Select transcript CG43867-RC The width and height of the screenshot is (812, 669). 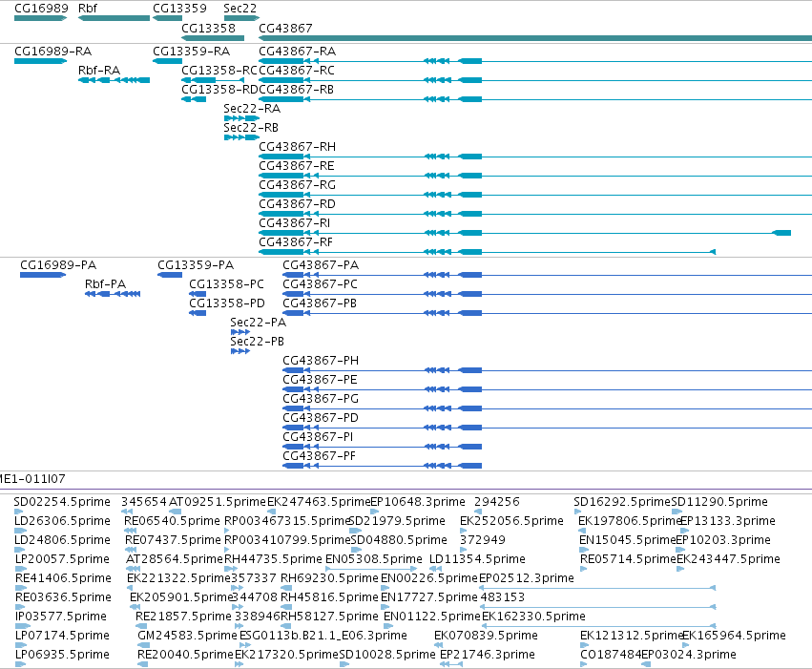[297, 70]
